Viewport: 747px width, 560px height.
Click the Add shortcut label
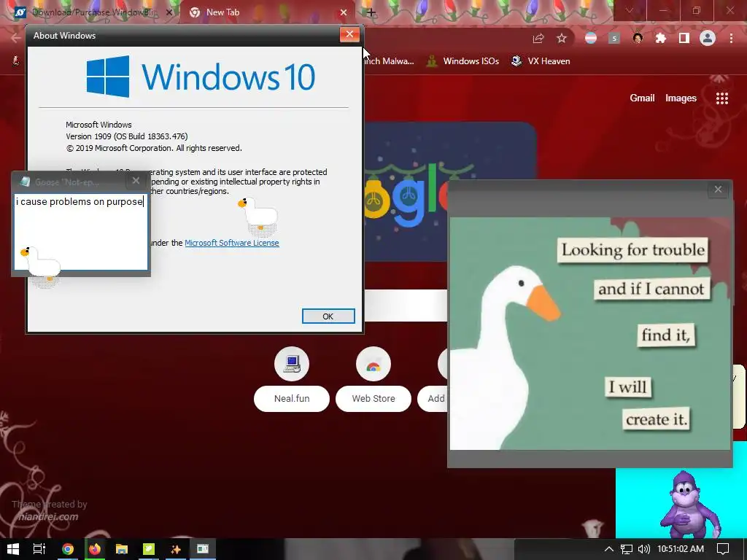(433, 399)
